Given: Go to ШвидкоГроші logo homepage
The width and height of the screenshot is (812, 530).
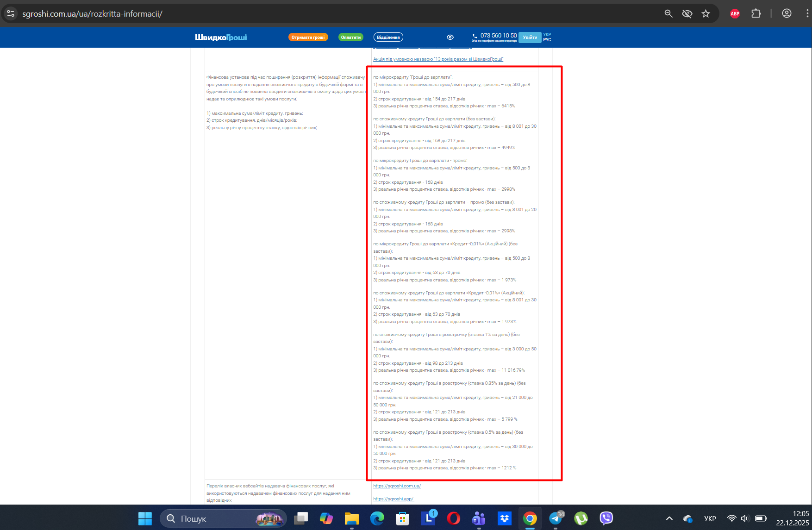Looking at the screenshot, I should (221, 37).
